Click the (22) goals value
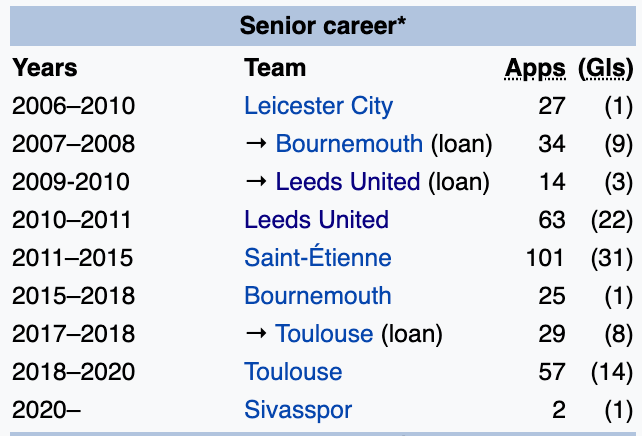 (610, 220)
